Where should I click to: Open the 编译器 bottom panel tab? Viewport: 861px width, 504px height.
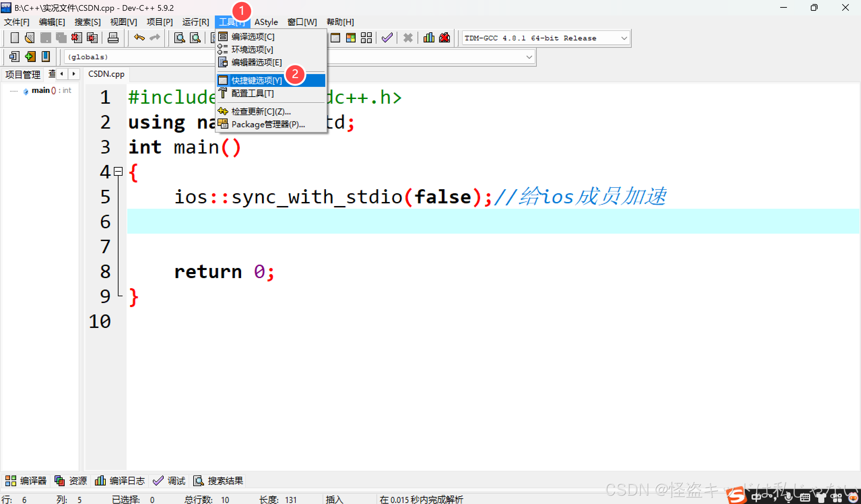(x=26, y=481)
